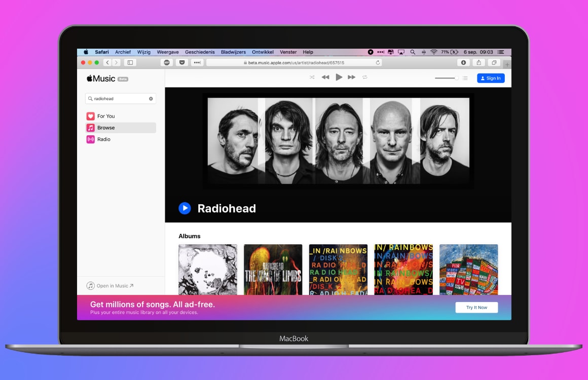Open in Music app link

110,286
